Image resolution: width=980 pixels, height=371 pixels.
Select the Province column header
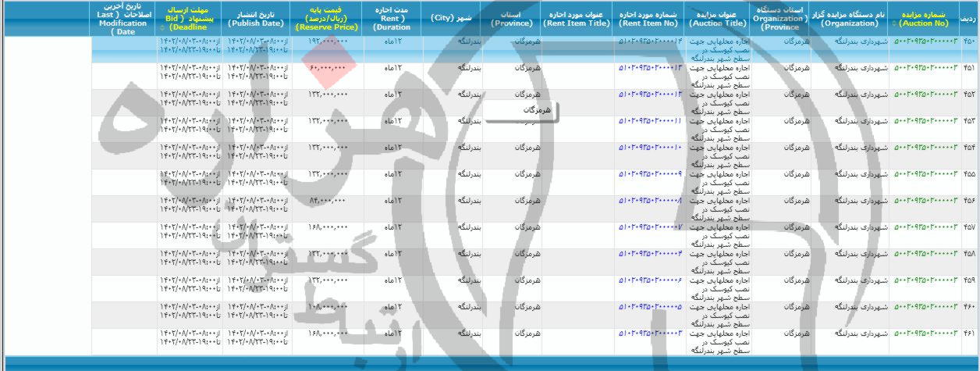(x=512, y=19)
